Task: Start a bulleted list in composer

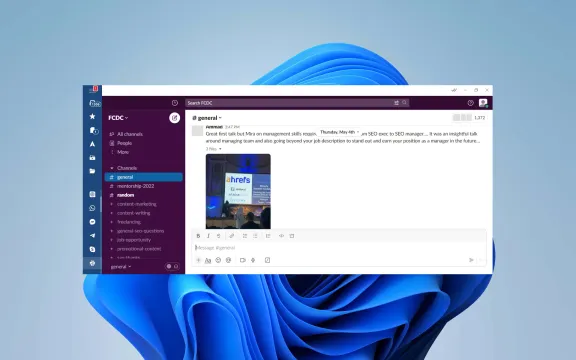Action: [x=255, y=236]
